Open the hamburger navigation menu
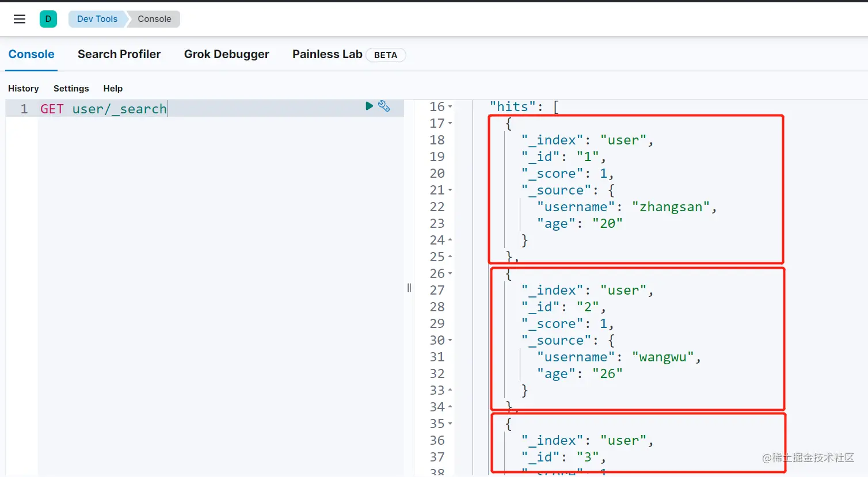Screen dimensions: 868x477 click(x=20, y=19)
